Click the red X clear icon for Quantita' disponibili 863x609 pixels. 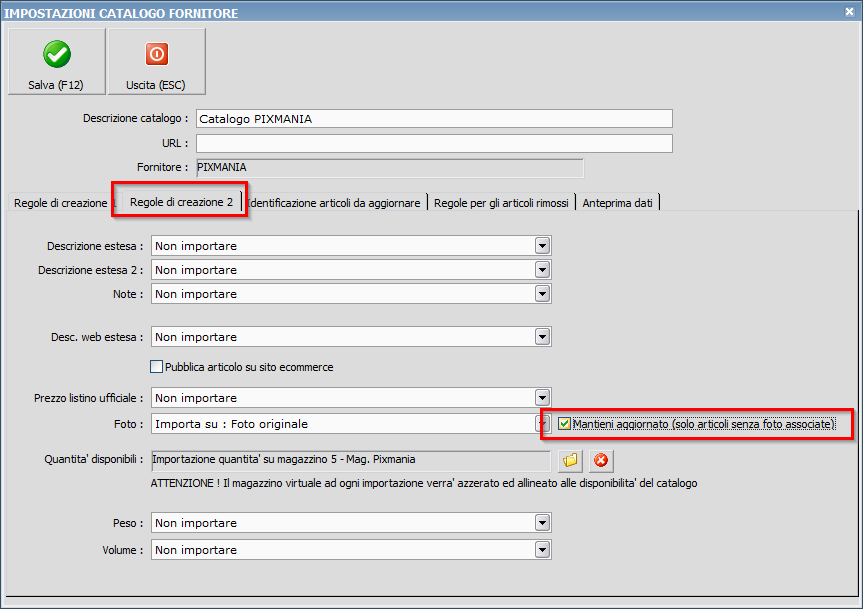601,460
